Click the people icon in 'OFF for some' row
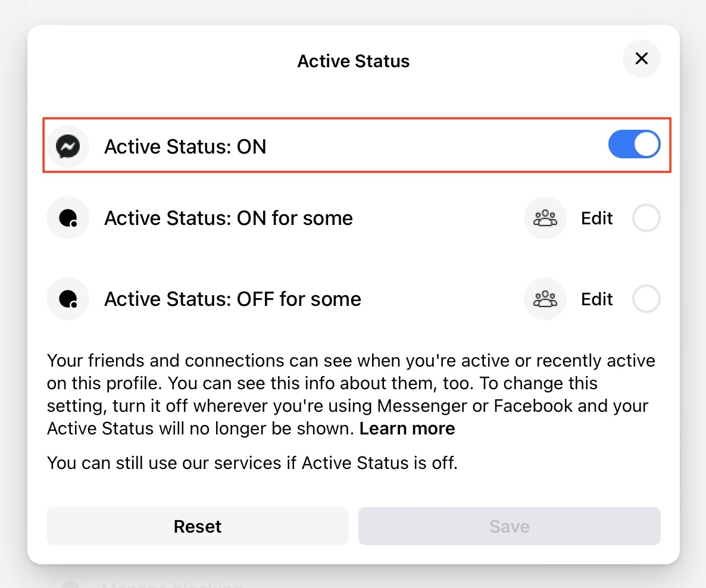Screen dimensions: 706x588 545,299
